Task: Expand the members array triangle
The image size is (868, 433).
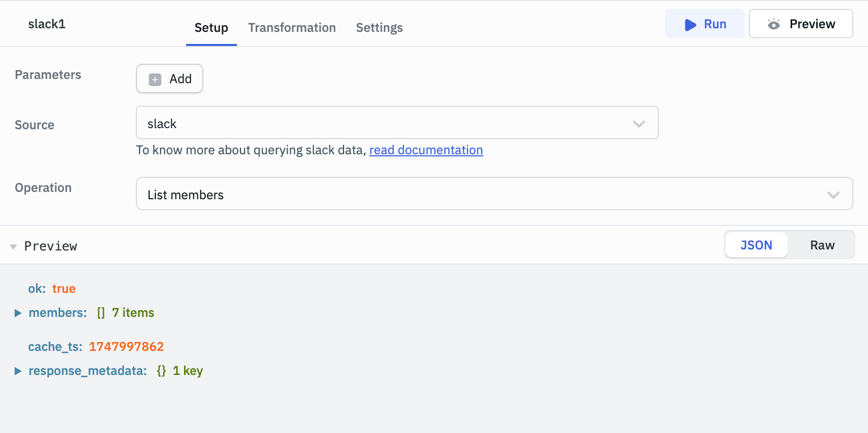Action: pyautogui.click(x=18, y=313)
